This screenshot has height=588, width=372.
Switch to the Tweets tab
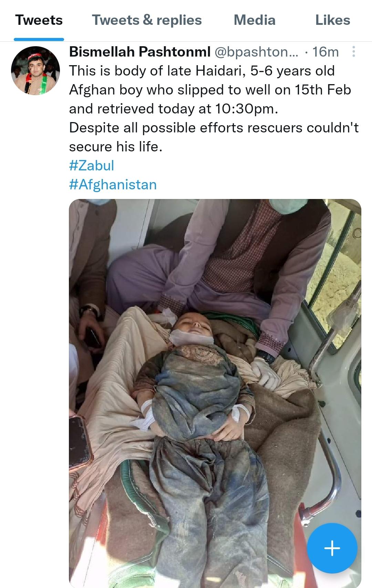pos(39,20)
